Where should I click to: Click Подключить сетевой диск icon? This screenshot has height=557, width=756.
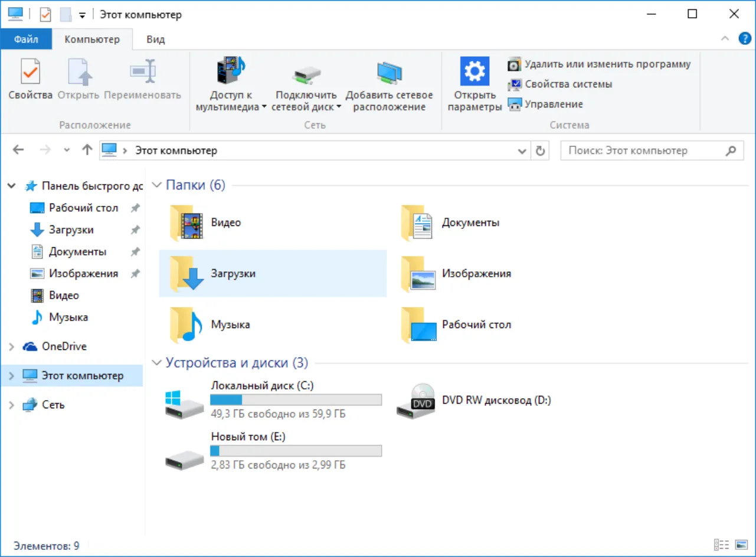pyautogui.click(x=306, y=74)
